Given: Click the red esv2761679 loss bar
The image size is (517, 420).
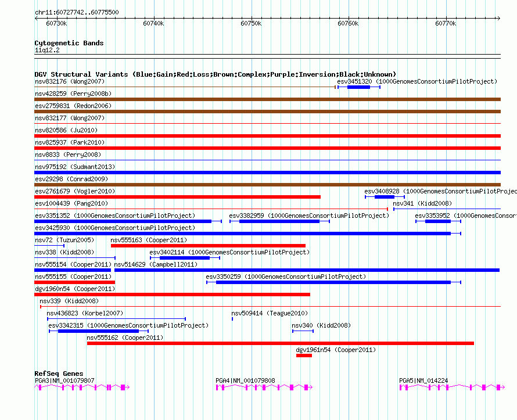Looking at the screenshot, I should click(x=177, y=197).
